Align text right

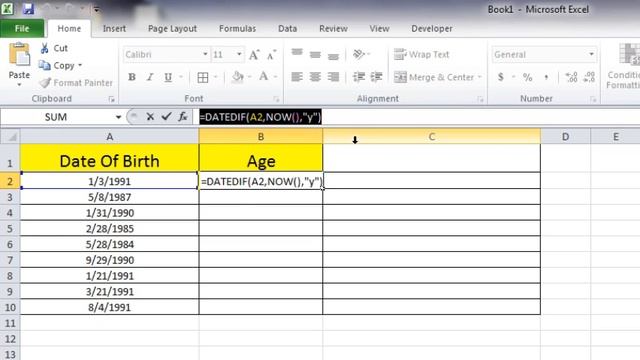click(333, 77)
